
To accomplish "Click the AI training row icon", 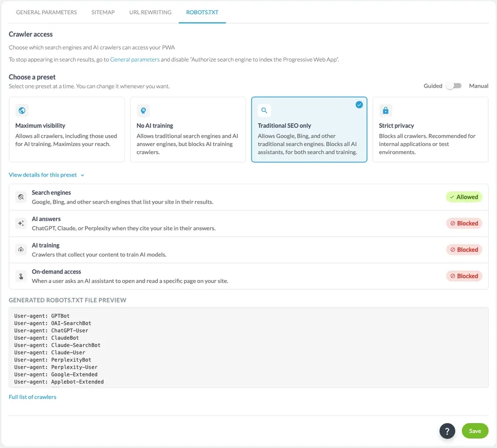I will [21, 250].
